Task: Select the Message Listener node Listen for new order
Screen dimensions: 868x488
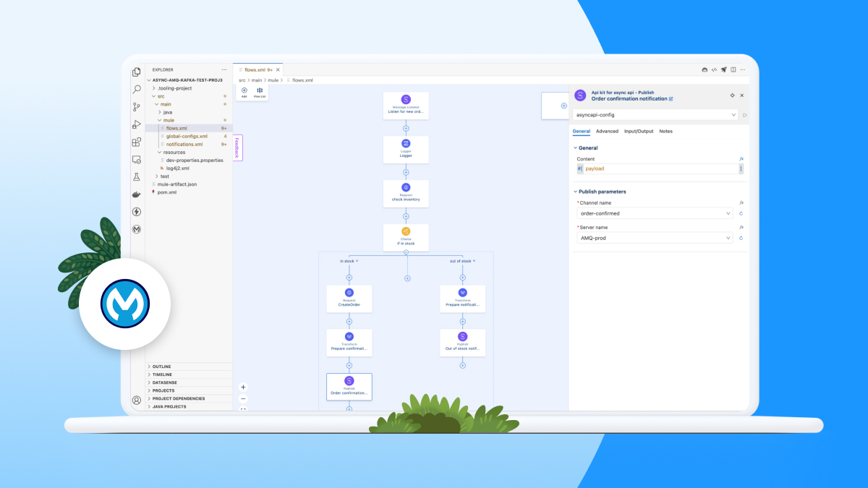Action: coord(406,106)
